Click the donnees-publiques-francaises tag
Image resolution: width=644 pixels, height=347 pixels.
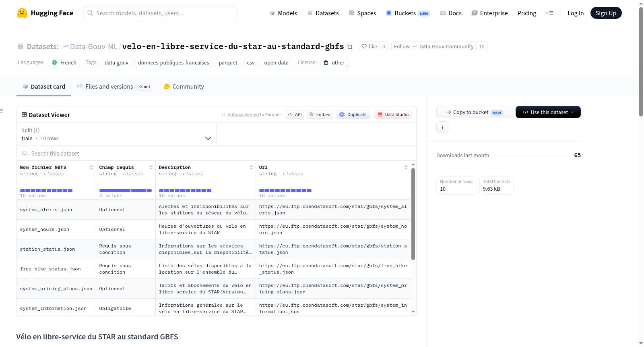pyautogui.click(x=173, y=62)
